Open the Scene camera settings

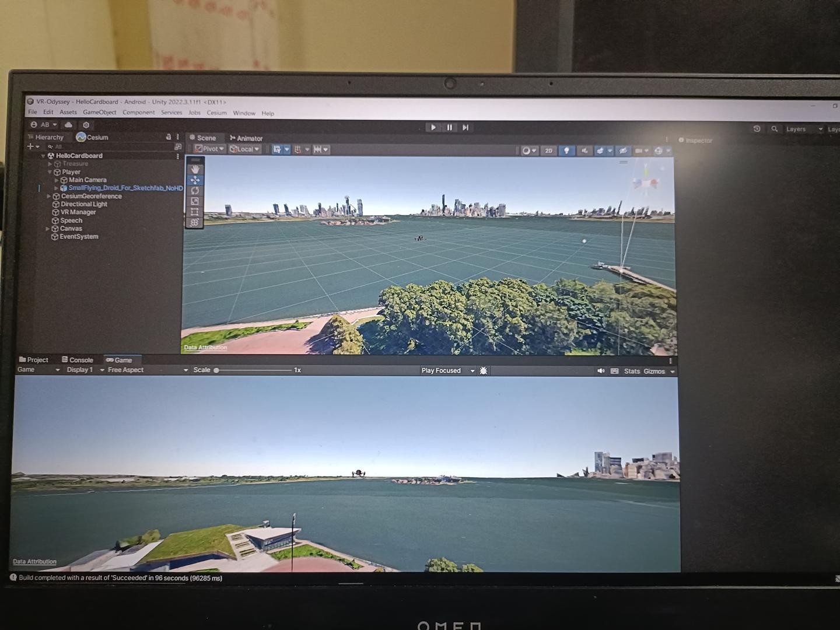click(x=642, y=150)
